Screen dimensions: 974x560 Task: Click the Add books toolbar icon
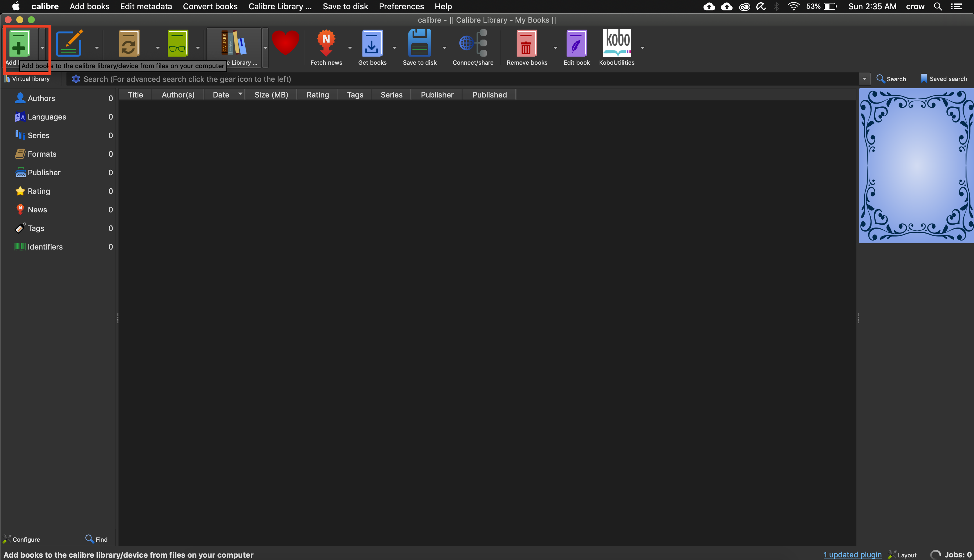coord(19,44)
